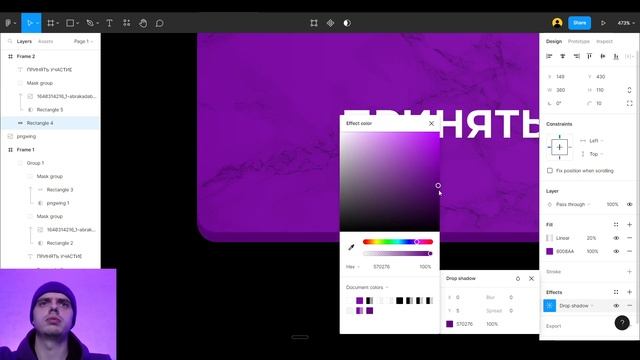
Task: Open the Resources tool
Action: click(127, 23)
